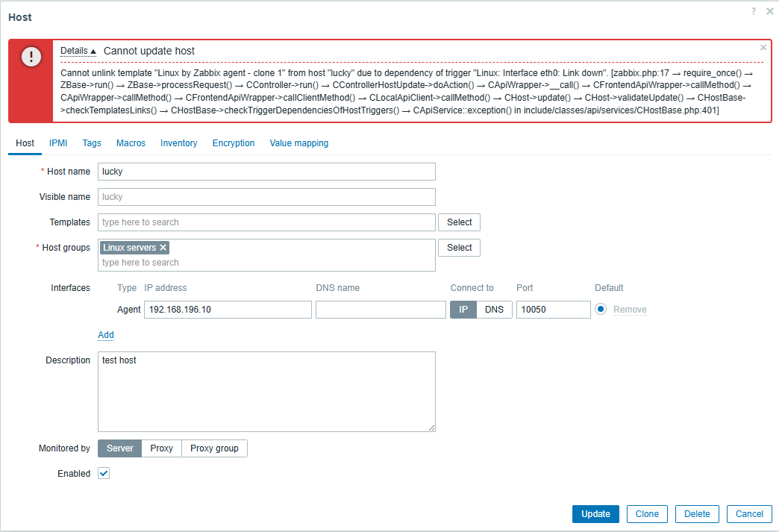
Task: Set Monitored by to Proxy
Action: point(161,448)
